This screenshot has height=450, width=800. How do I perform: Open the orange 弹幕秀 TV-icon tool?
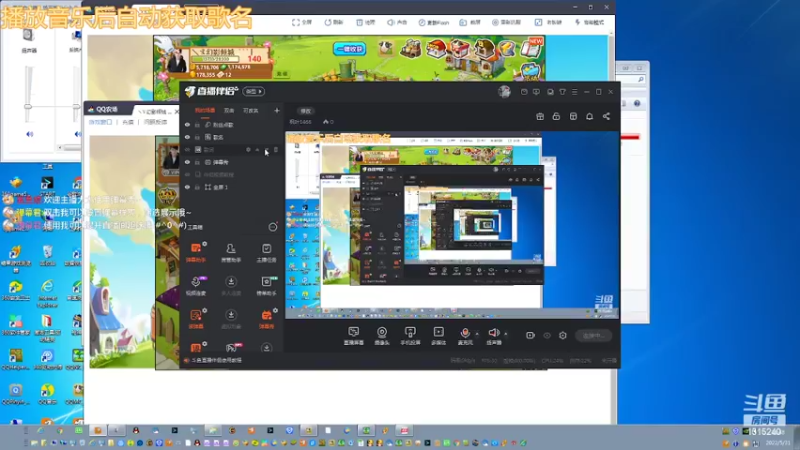pyautogui.click(x=266, y=319)
